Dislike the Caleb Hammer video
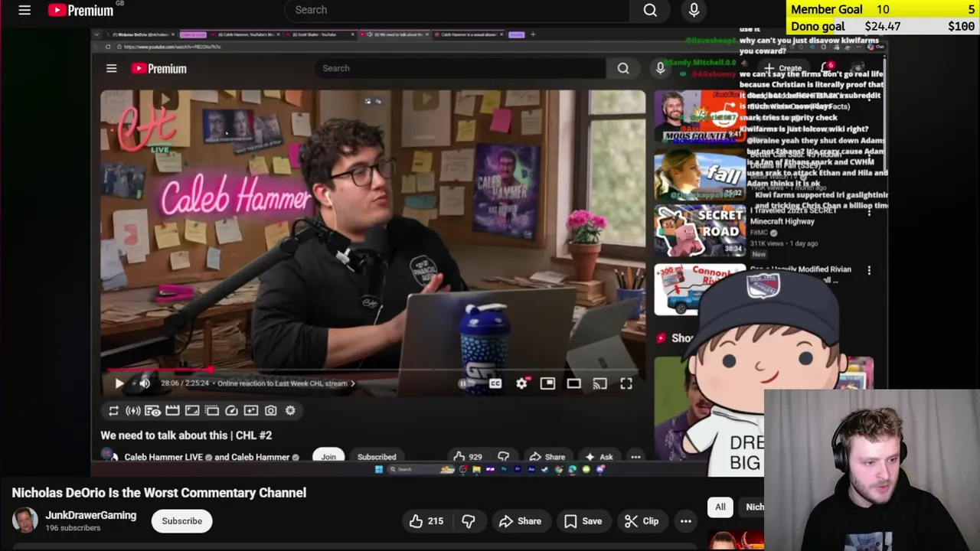Image resolution: width=980 pixels, height=551 pixels. tap(503, 457)
